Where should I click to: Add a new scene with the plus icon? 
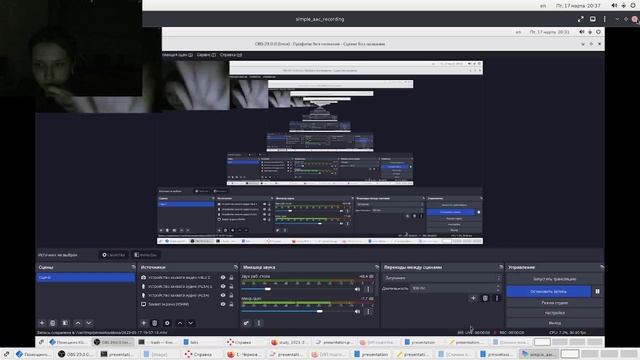42,323
